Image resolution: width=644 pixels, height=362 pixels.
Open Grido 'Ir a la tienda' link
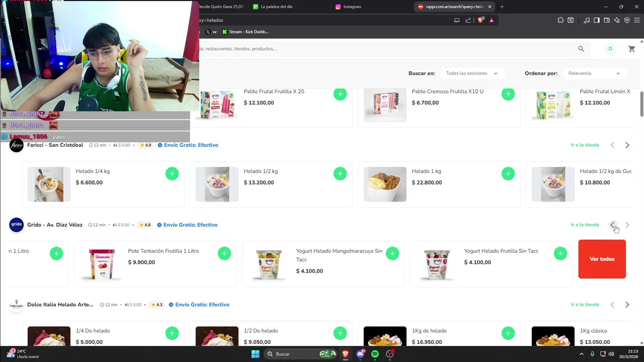click(x=585, y=225)
